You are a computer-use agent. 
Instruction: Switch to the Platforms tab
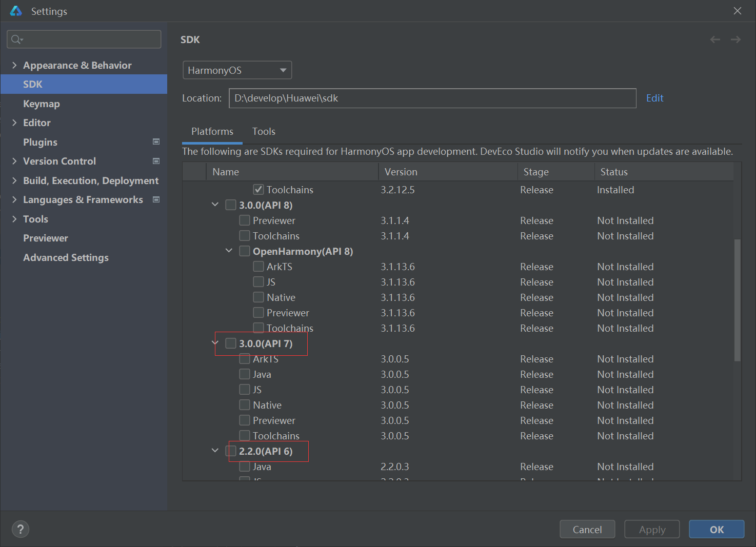point(212,132)
